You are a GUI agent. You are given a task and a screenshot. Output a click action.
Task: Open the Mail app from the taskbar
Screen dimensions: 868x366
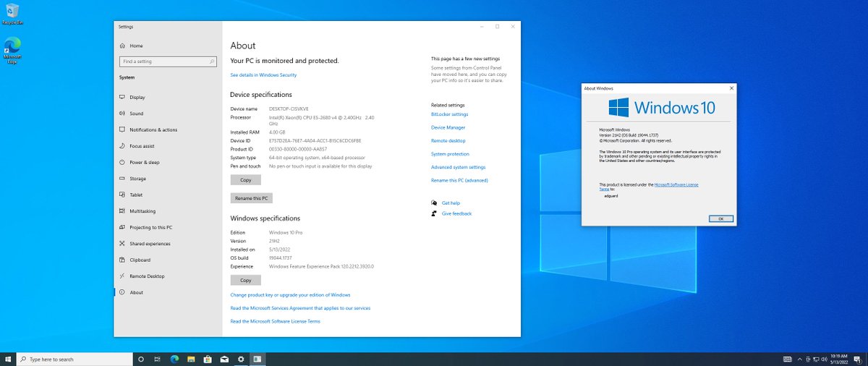(x=224, y=359)
